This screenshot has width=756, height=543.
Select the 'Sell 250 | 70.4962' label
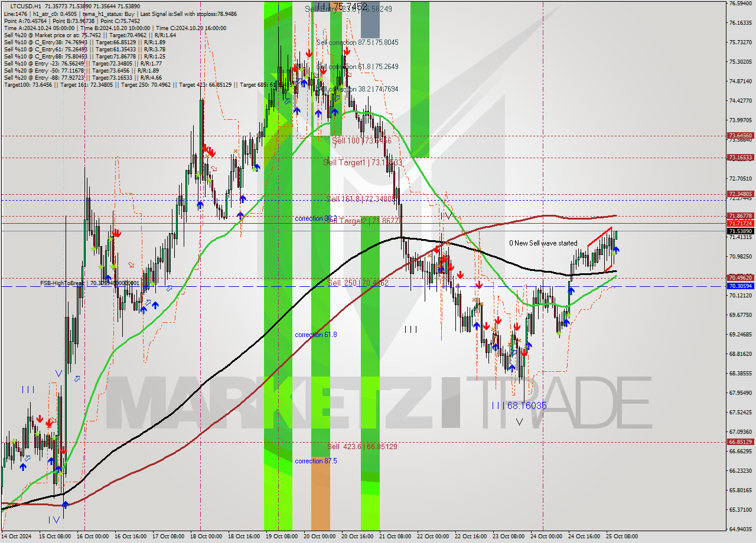pyautogui.click(x=358, y=283)
